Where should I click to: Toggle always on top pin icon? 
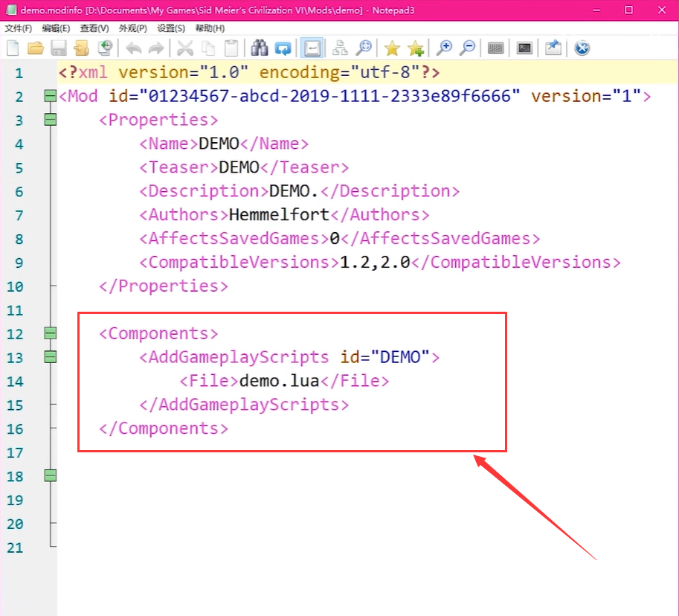click(553, 48)
